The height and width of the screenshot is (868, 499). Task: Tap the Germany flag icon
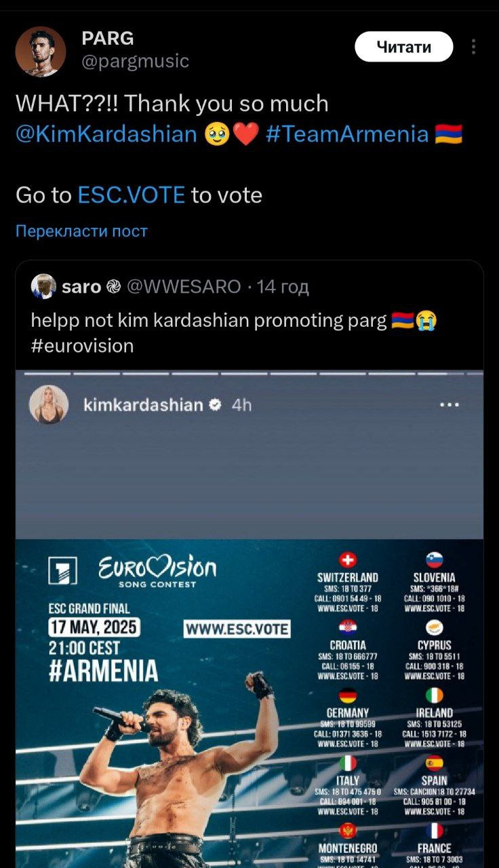coord(347,696)
